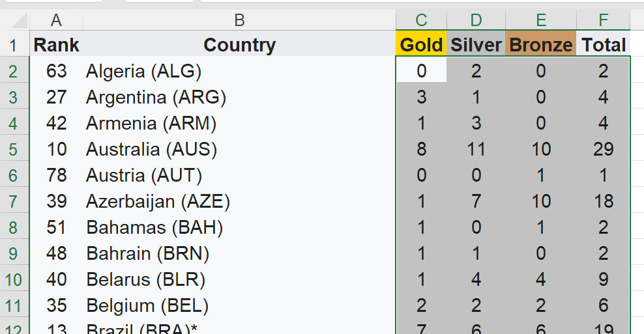Select the Belgium (BEL) cell

(x=239, y=306)
